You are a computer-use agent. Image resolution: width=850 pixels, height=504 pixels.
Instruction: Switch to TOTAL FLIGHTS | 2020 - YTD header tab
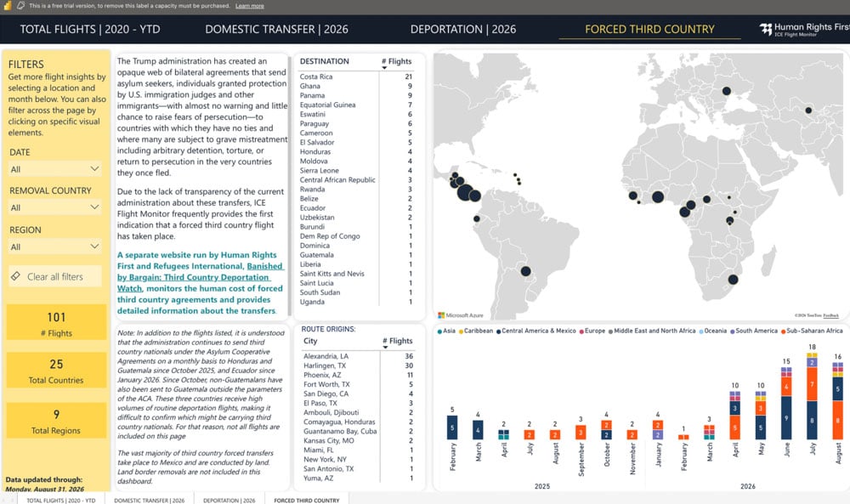point(90,29)
